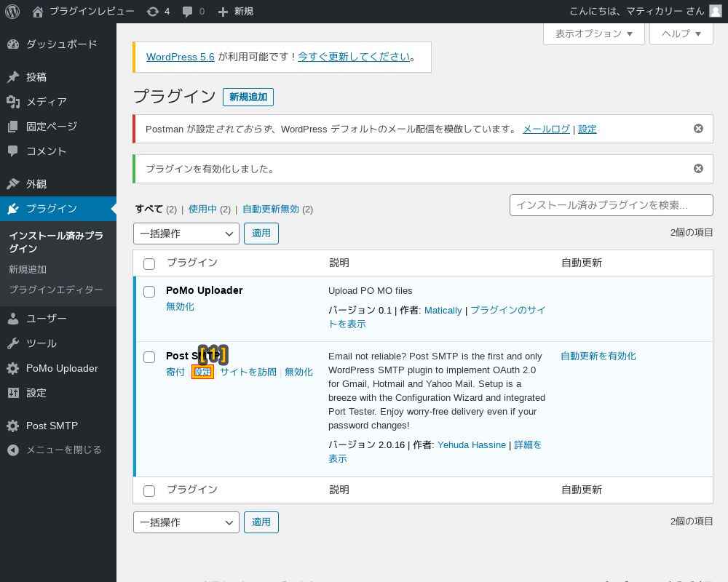
Task: Open the 外観 appearance brush icon
Action: click(13, 184)
